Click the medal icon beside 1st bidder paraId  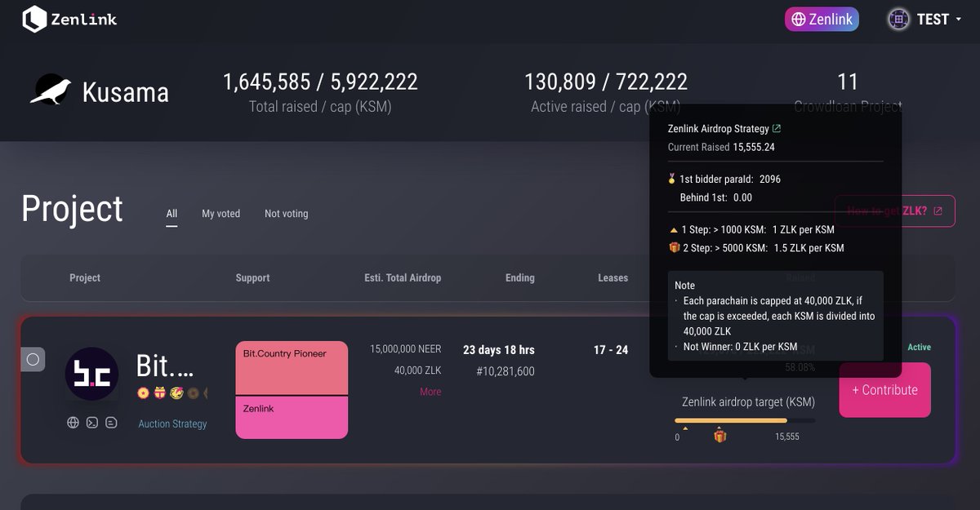coord(672,179)
